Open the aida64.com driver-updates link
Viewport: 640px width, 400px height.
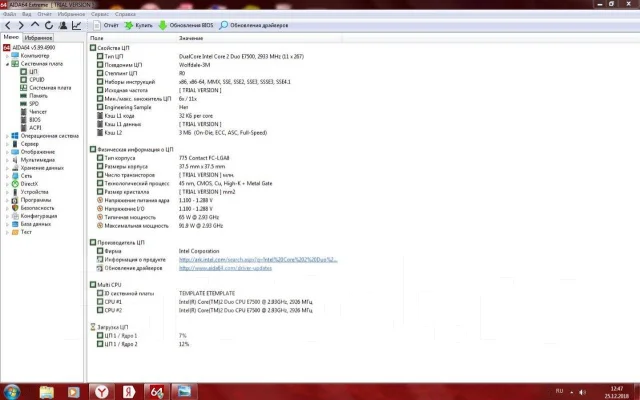225,268
